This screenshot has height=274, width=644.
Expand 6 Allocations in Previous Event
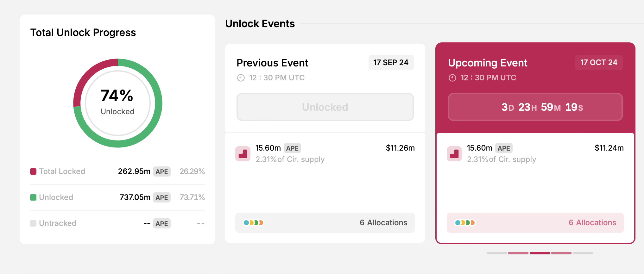pyautogui.click(x=383, y=223)
